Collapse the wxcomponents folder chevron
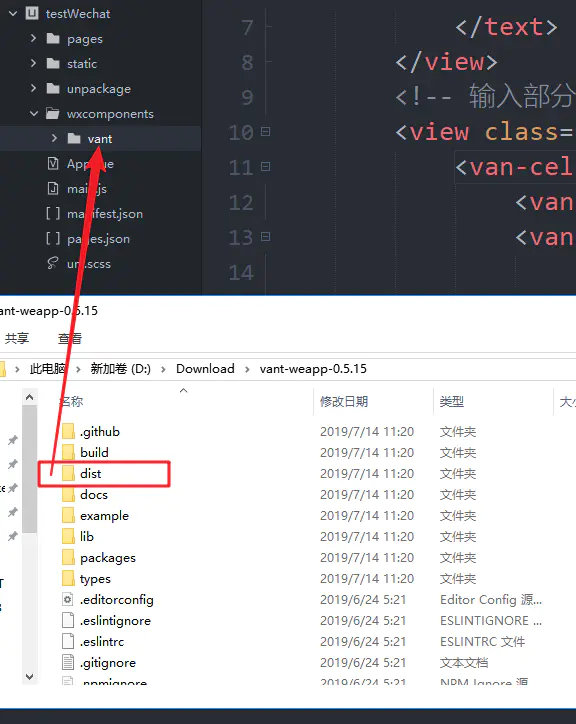 (x=34, y=113)
